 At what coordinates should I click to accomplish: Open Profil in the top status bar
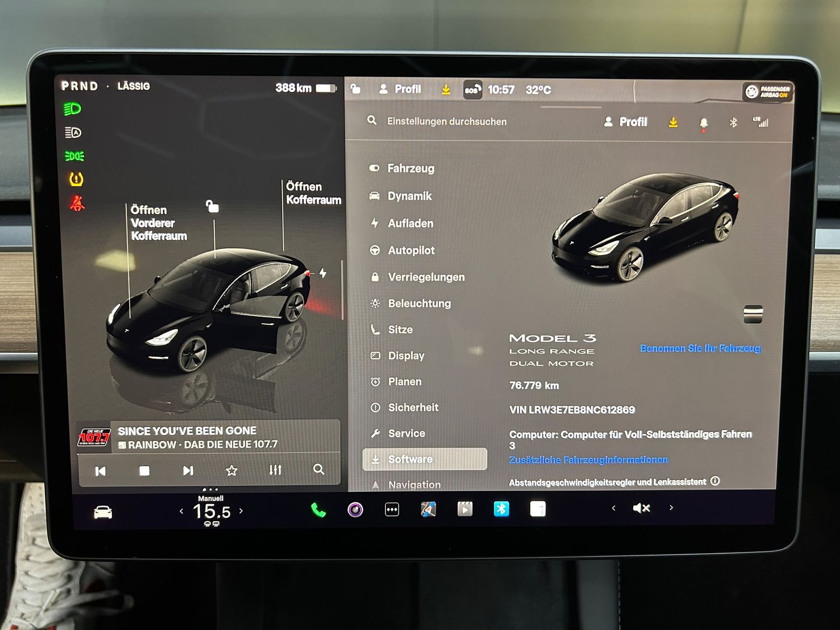tap(400, 89)
